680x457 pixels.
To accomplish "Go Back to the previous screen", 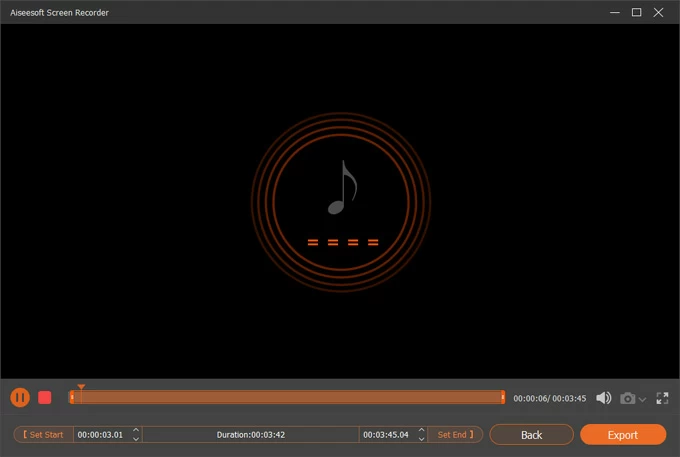I will pos(531,435).
